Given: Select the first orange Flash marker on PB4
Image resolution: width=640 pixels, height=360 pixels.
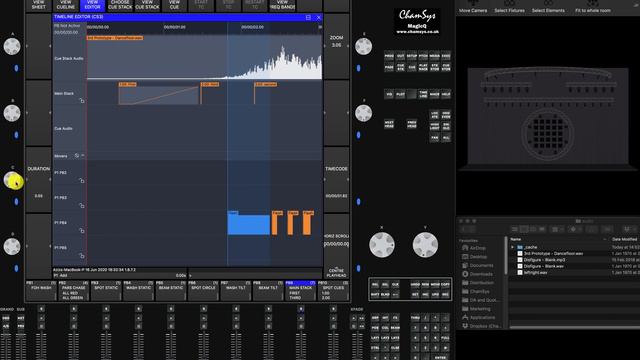Looking at the screenshot, I should pos(276,222).
